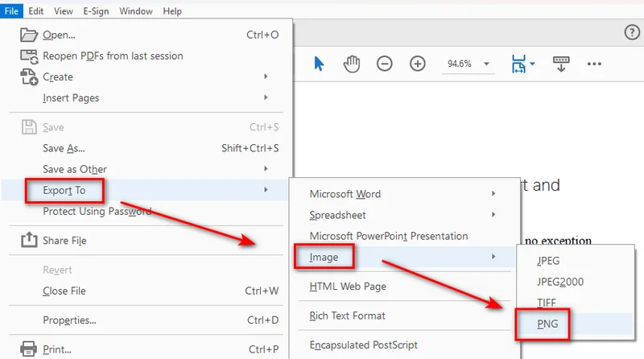The width and height of the screenshot is (644, 359).
Task: Click the Open folder icon
Action: click(29, 35)
